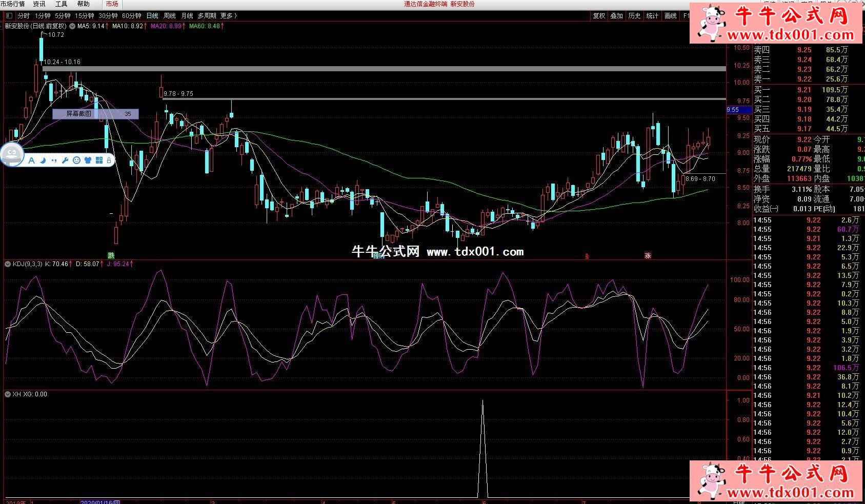This screenshot has width=865, height=504.
Task: Click the MA20: 8.99 indicator value
Action: 166,26
